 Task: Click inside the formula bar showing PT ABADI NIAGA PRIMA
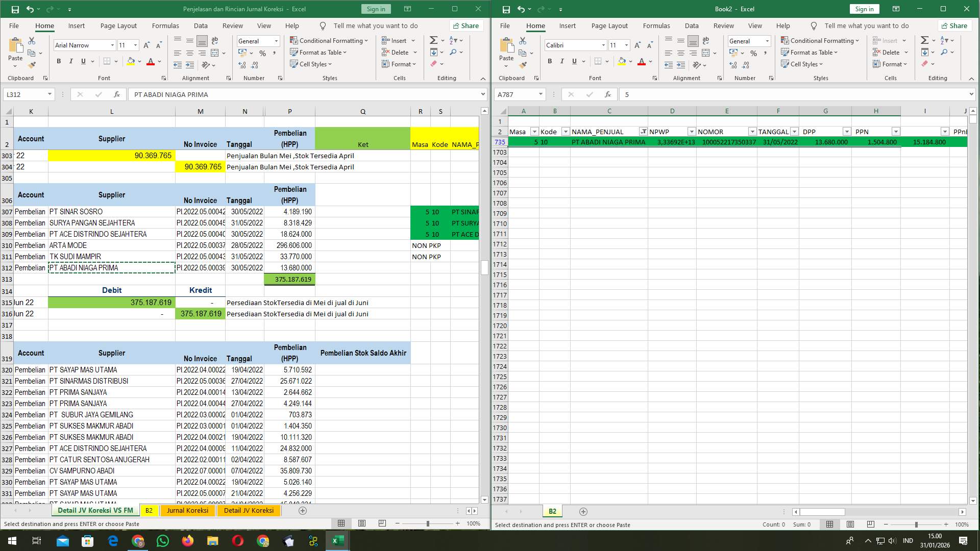(306, 94)
